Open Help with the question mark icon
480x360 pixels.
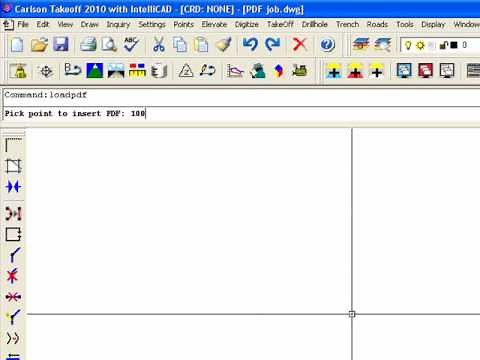[327, 45]
